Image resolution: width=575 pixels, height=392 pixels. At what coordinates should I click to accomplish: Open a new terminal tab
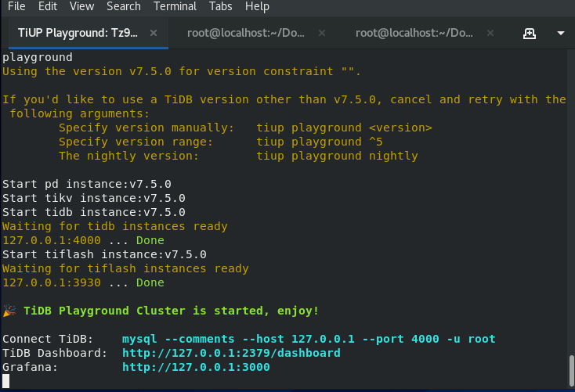530,33
